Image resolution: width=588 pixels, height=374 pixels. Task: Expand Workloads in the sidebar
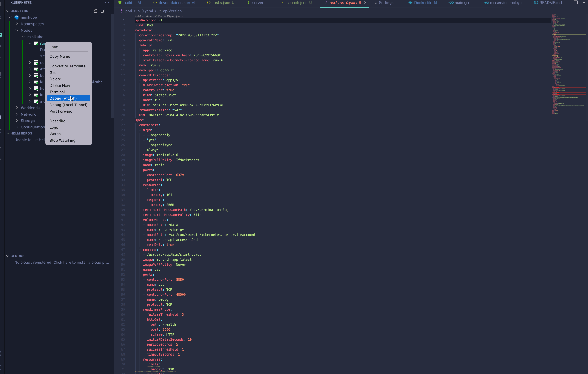pos(17,108)
